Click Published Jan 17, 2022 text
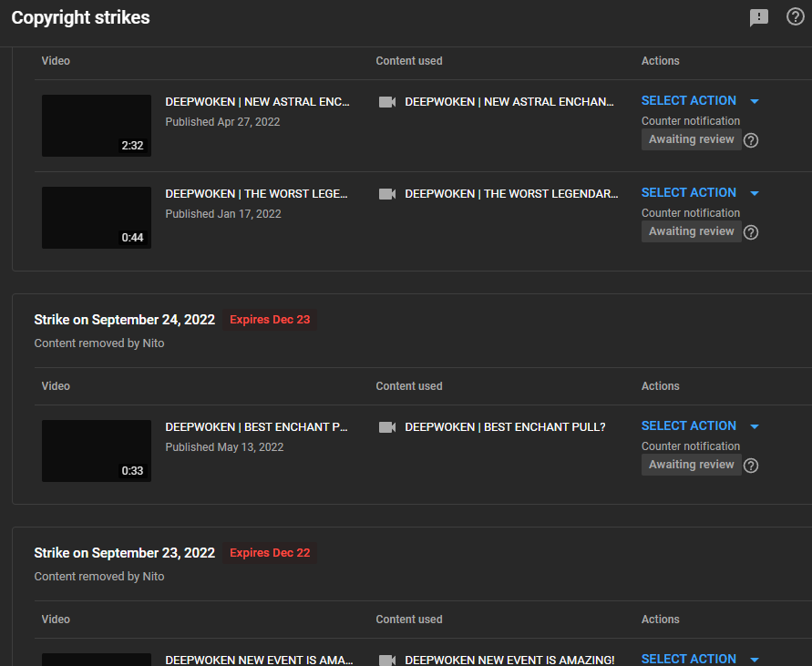This screenshot has height=666, width=812. [x=223, y=214]
